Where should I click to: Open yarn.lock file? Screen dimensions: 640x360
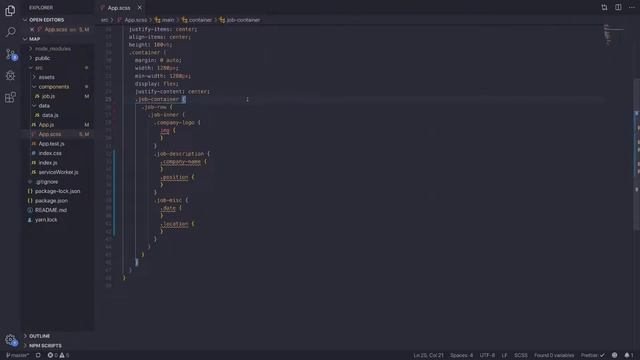(46, 220)
